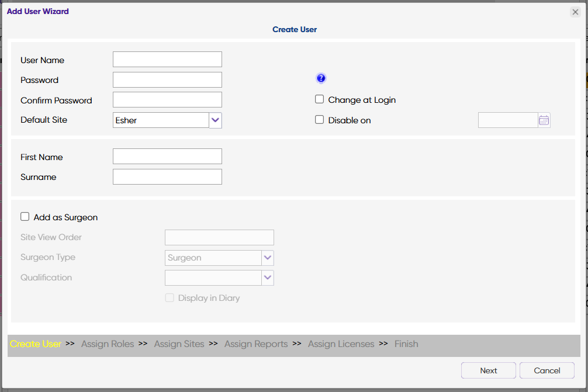Click the First Name label
Viewport: 588px width, 392px height.
coord(41,157)
